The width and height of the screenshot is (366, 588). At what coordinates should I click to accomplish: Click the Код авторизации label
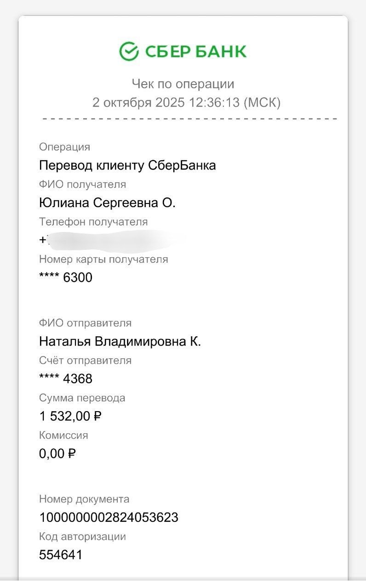82,537
